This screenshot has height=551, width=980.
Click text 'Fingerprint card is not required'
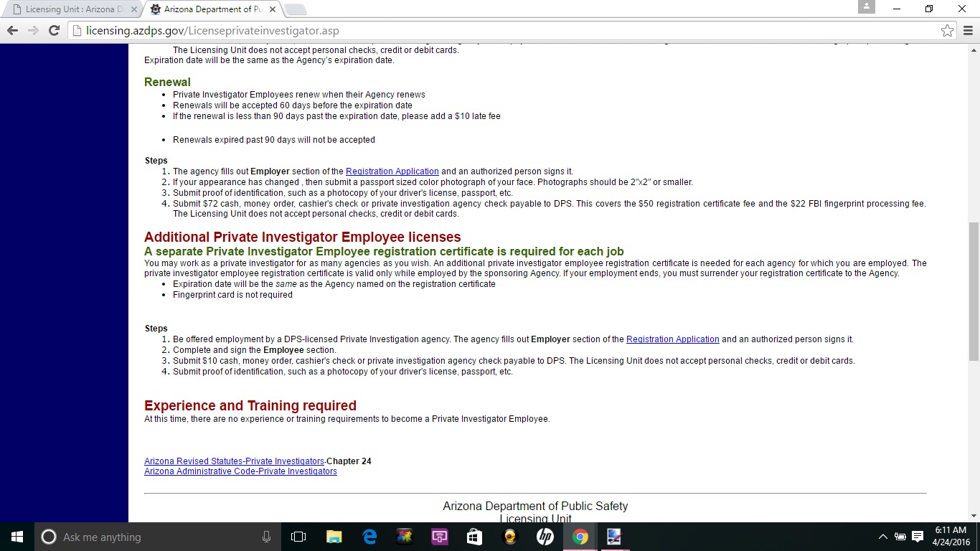click(x=232, y=295)
